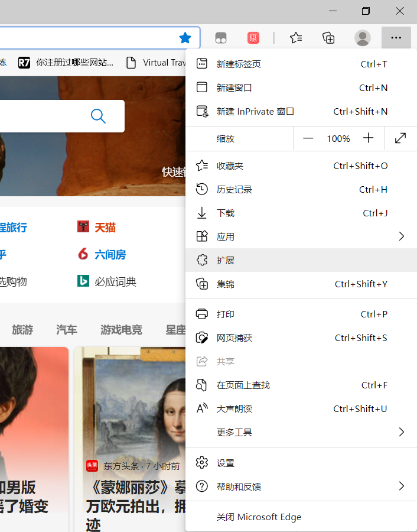Image resolution: width=417 pixels, height=532 pixels.
Task: Open the R7 你注册过哪些网站 bookmark
Action: 66,63
